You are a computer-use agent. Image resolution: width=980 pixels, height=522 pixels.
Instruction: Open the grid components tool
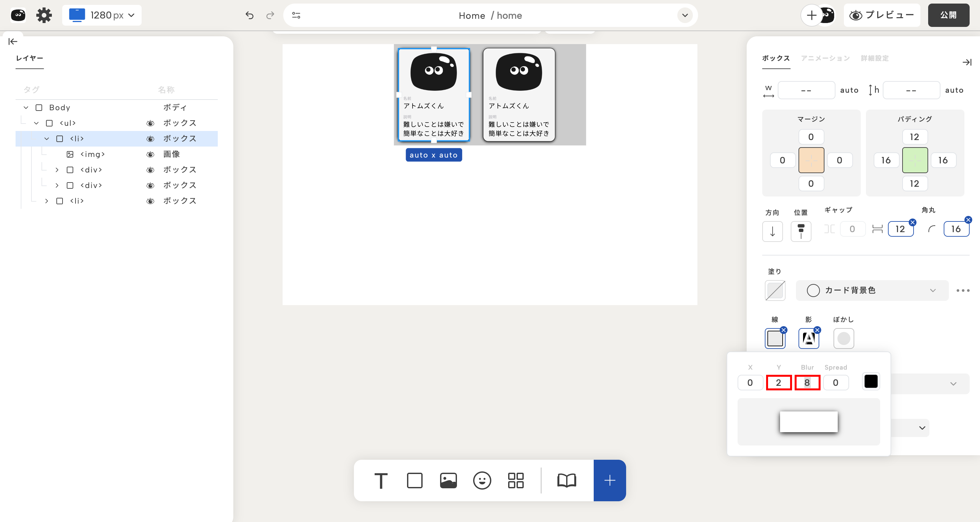tap(516, 480)
